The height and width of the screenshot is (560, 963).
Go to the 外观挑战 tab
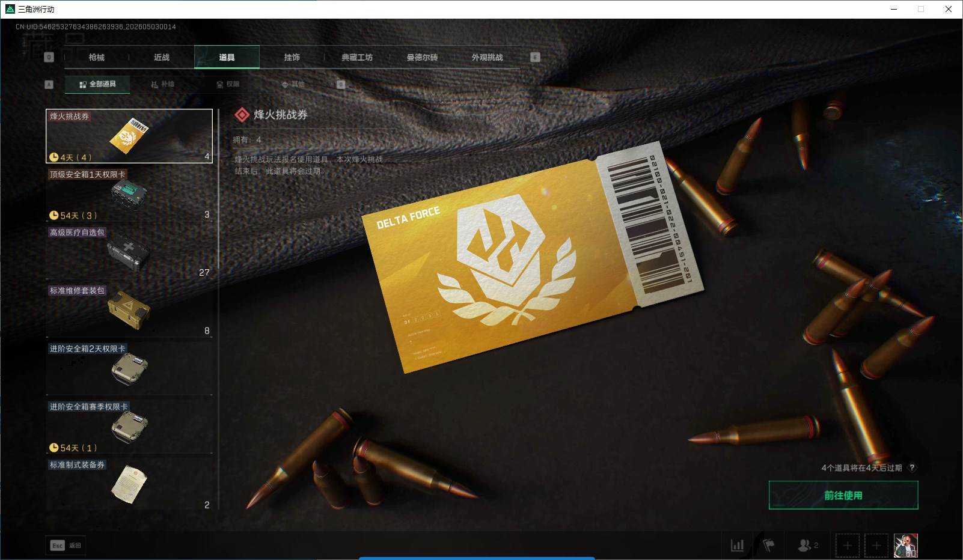point(487,57)
